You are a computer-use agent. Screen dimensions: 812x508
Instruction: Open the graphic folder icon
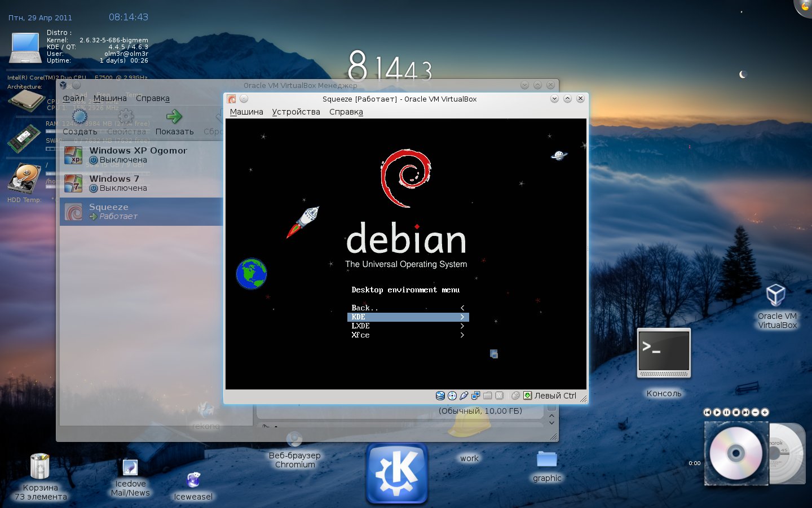point(547,466)
